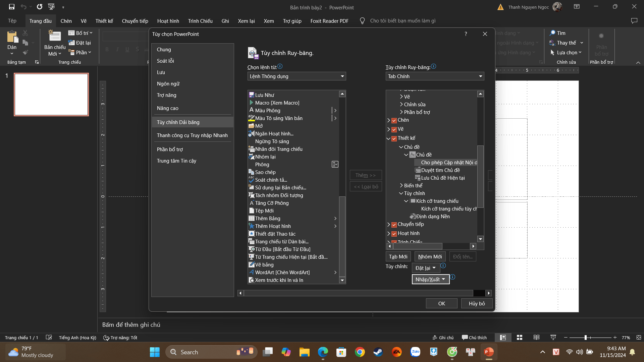Image resolution: width=644 pixels, height=362 pixels.
Task: Uncheck the Thiết kế tab checkbox
Action: coord(394,138)
